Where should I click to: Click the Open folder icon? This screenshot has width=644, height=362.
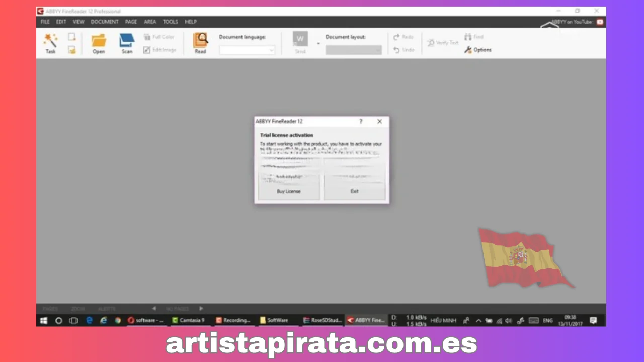point(99,44)
